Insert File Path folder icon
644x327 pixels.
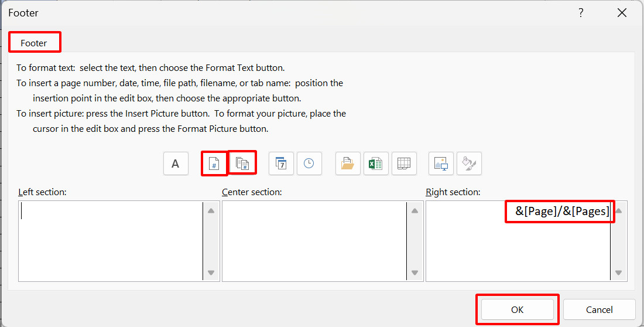(348, 164)
